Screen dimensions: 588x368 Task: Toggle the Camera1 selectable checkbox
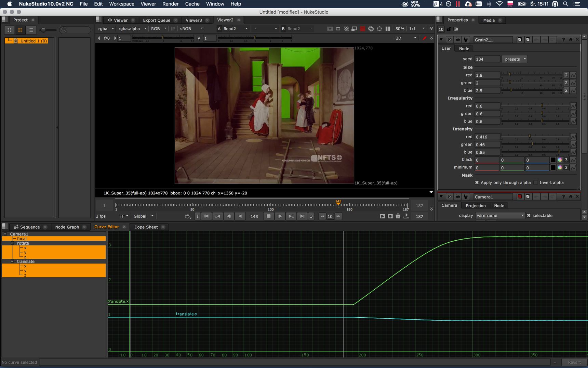pos(529,216)
